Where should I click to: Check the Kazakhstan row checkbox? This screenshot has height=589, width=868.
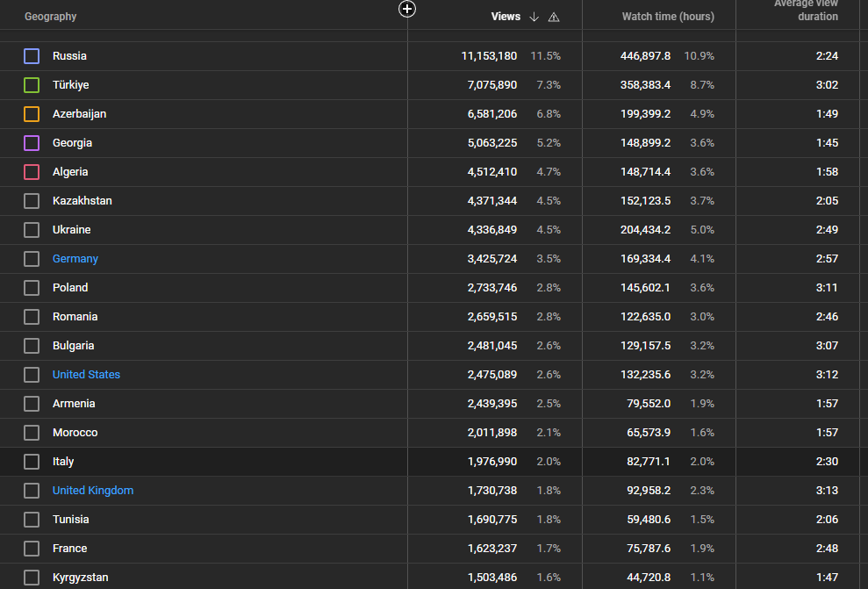[x=32, y=201]
